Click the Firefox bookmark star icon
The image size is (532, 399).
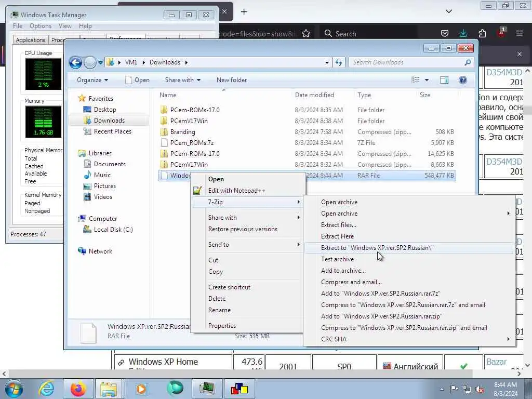[305, 33]
